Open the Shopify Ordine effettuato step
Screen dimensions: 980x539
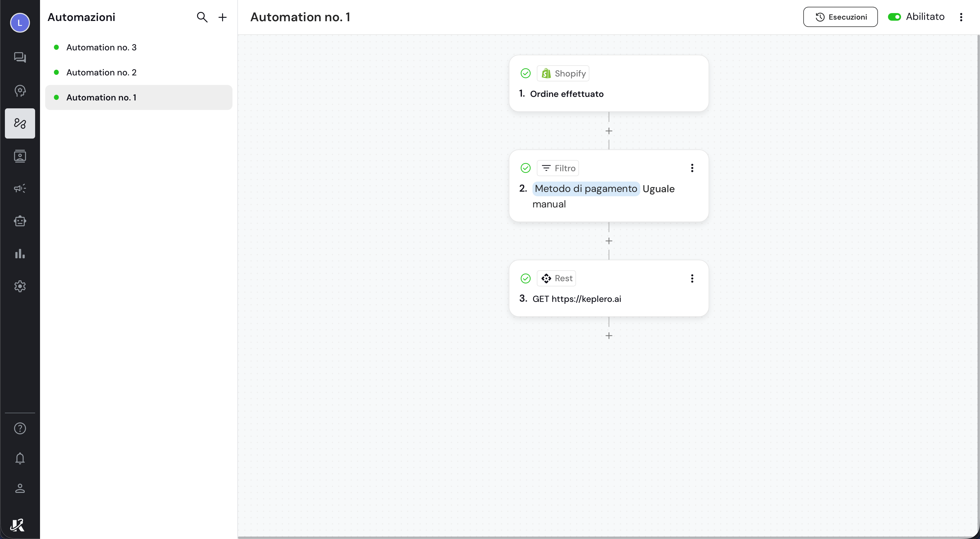[608, 84]
